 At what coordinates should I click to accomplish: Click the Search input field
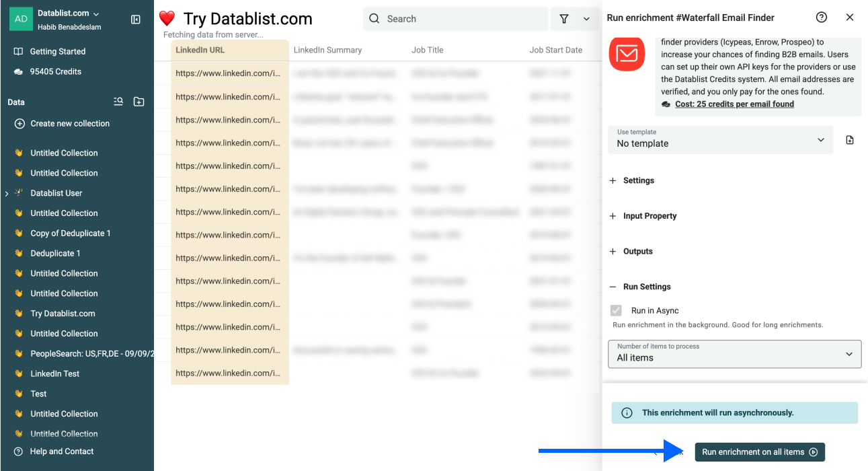tap(464, 19)
